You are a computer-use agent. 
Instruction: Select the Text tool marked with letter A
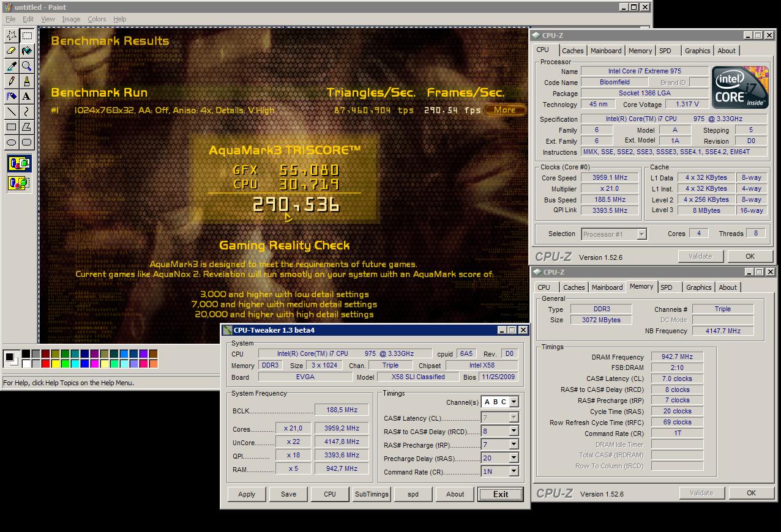pyautogui.click(x=27, y=97)
